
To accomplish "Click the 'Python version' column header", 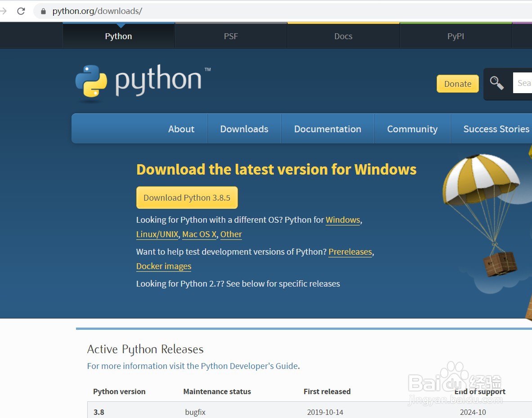I will click(x=119, y=391).
